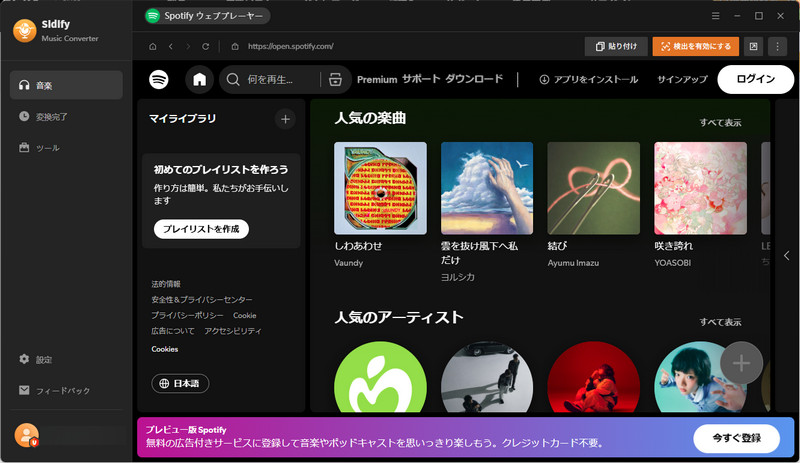The height and width of the screenshot is (463, 800).
Task: Select the Spotify ウェブプレーヤー tab
Action: [208, 16]
